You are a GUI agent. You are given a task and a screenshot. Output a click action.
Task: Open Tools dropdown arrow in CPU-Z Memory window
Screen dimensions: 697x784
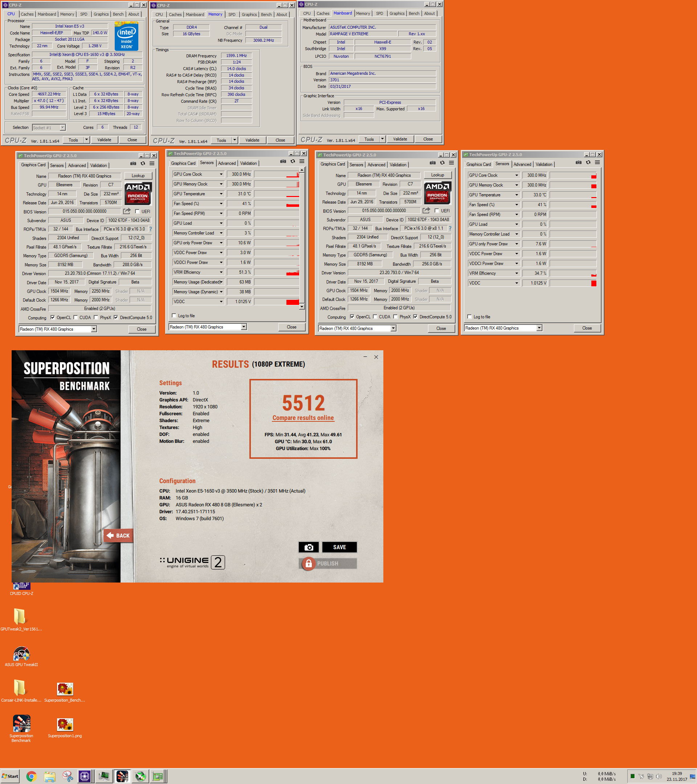pyautogui.click(x=235, y=140)
